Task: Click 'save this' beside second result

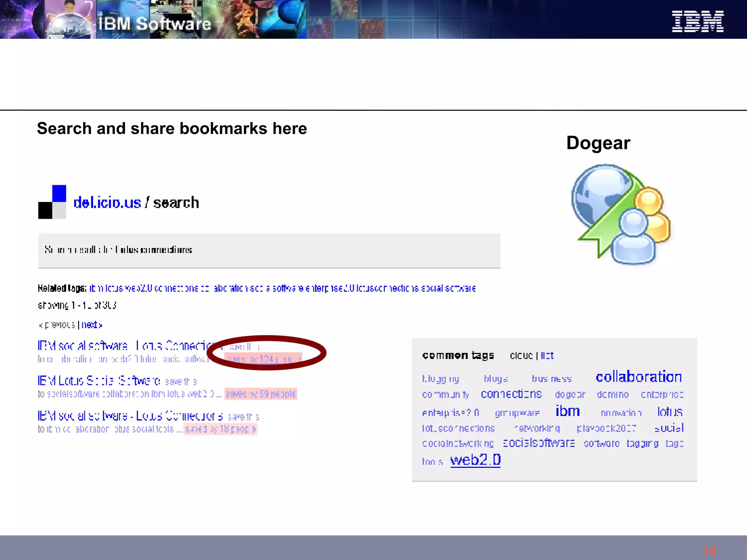Action: [x=181, y=382]
